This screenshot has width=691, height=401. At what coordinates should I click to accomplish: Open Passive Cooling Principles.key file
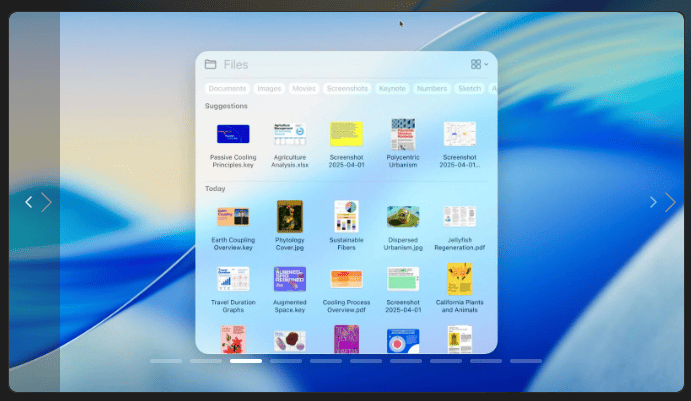(x=233, y=134)
